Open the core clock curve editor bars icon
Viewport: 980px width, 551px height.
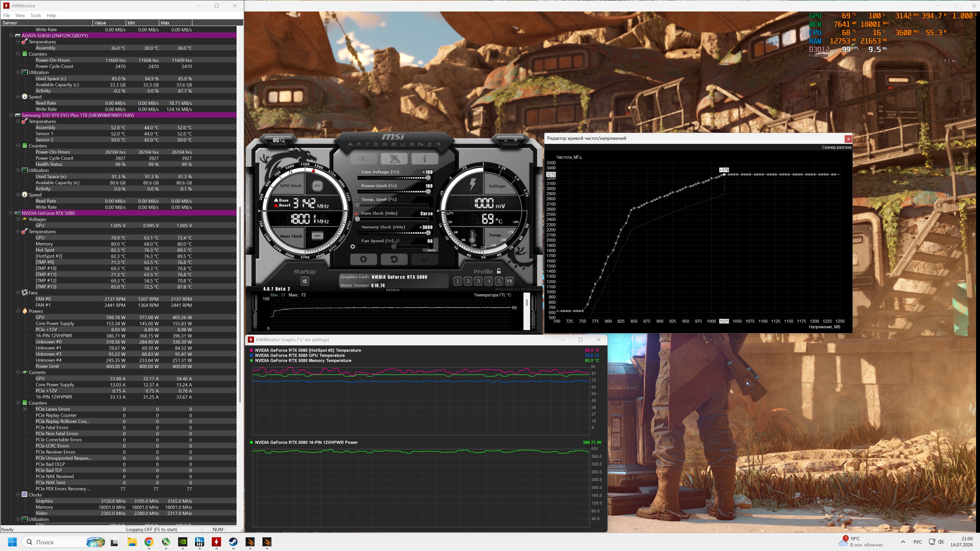[357, 214]
